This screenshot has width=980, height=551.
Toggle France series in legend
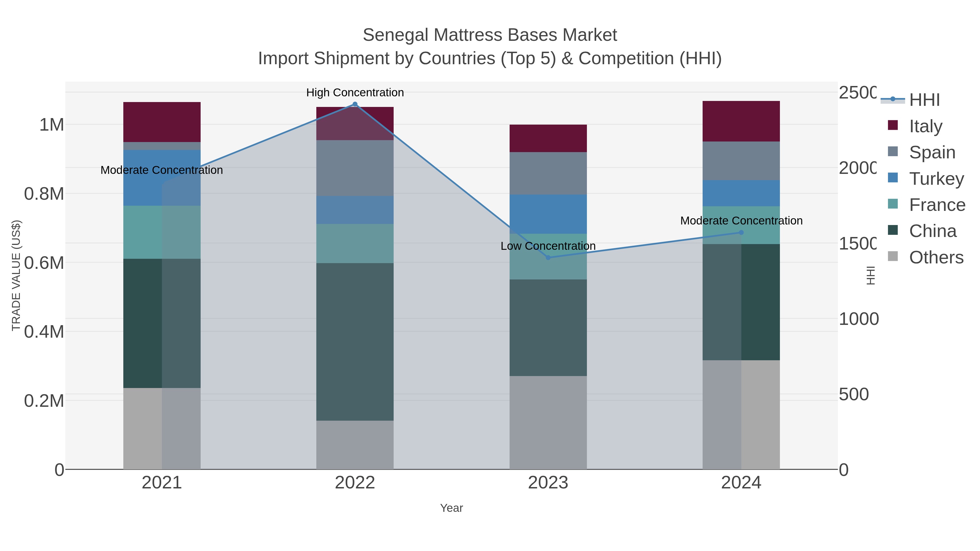(x=926, y=205)
